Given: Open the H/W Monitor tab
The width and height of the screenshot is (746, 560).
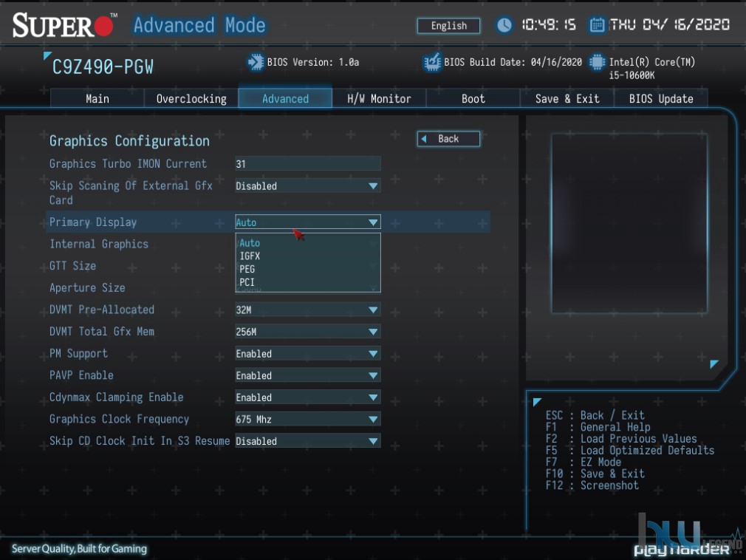Looking at the screenshot, I should click(379, 98).
